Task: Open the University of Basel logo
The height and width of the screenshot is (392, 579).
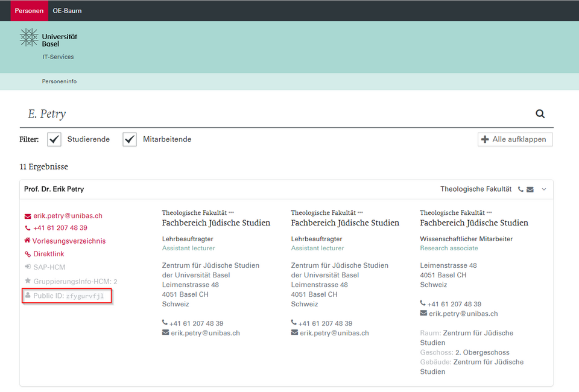Action: tap(48, 38)
